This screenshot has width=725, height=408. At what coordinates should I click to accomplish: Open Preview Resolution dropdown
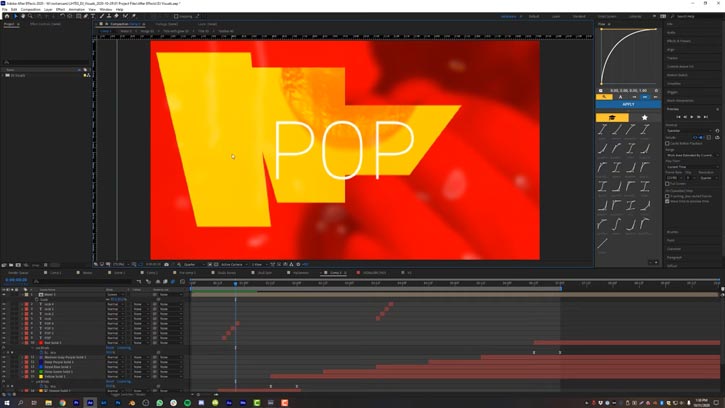pos(708,178)
